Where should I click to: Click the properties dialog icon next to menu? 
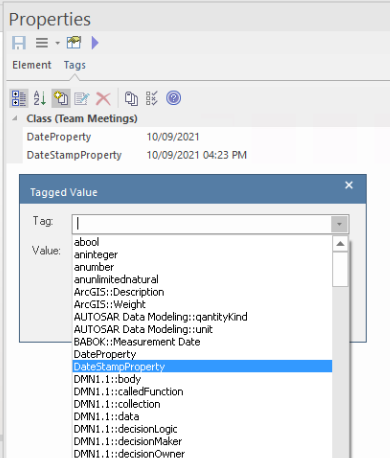click(x=74, y=43)
